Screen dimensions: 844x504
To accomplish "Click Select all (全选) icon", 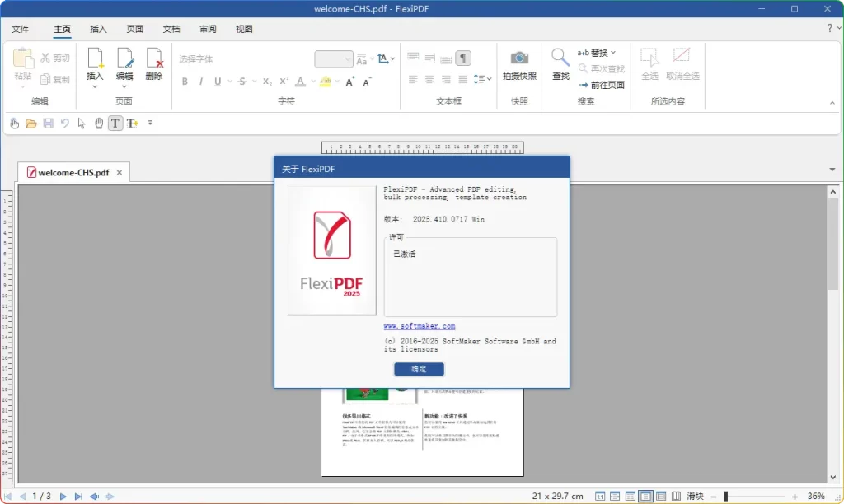I will tap(649, 58).
